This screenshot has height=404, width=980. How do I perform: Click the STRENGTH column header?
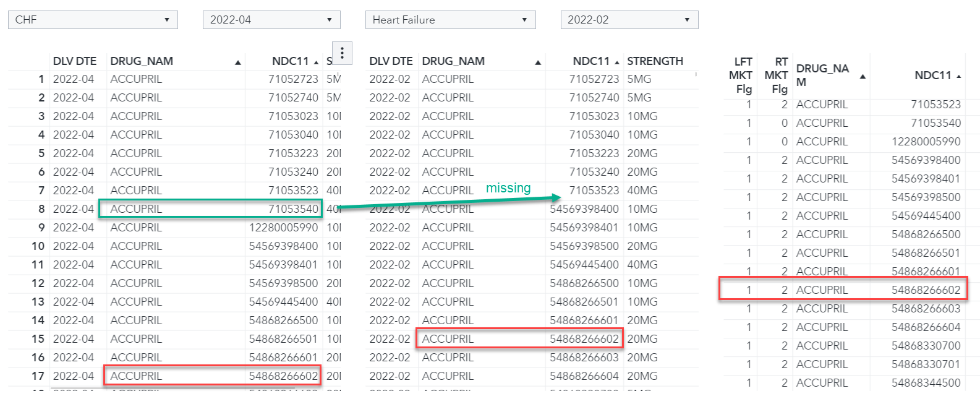(655, 61)
